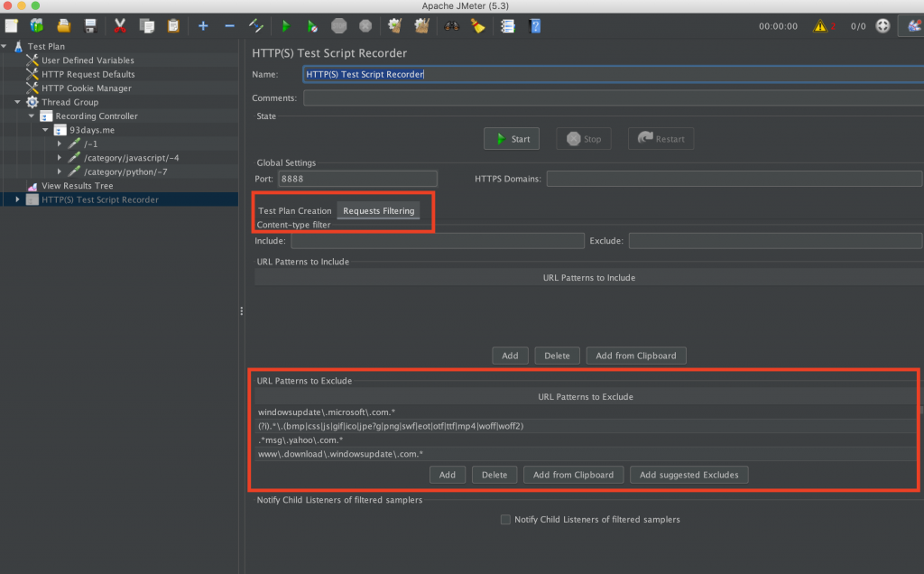This screenshot has width=924, height=574.
Task: Click the View Results Tree icon in tree
Action: coord(32,186)
